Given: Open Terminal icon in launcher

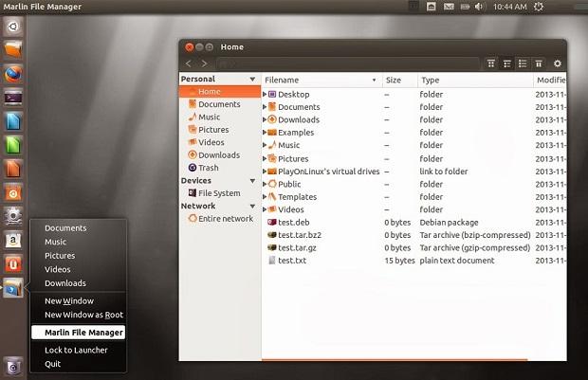Looking at the screenshot, I should (x=13, y=98).
